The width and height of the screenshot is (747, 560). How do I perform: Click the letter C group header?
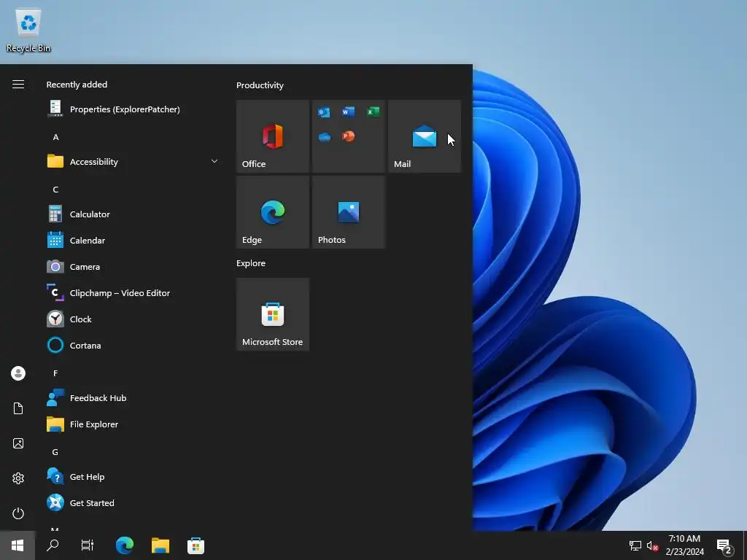[55, 190]
